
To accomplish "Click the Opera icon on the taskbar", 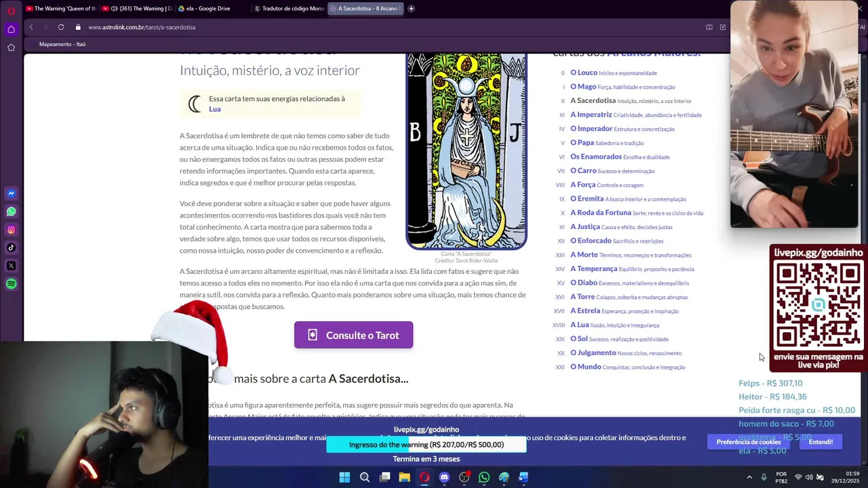I will 425,477.
